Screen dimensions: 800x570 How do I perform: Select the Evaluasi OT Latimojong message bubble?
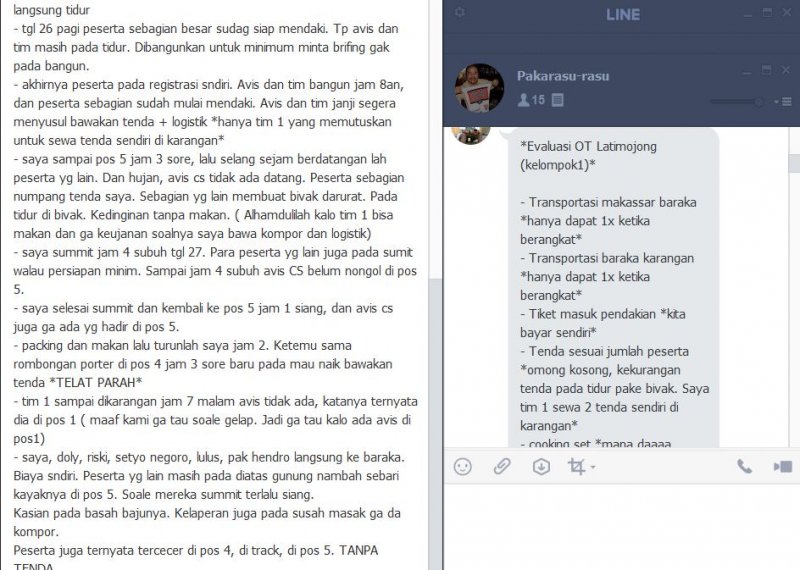point(614,288)
